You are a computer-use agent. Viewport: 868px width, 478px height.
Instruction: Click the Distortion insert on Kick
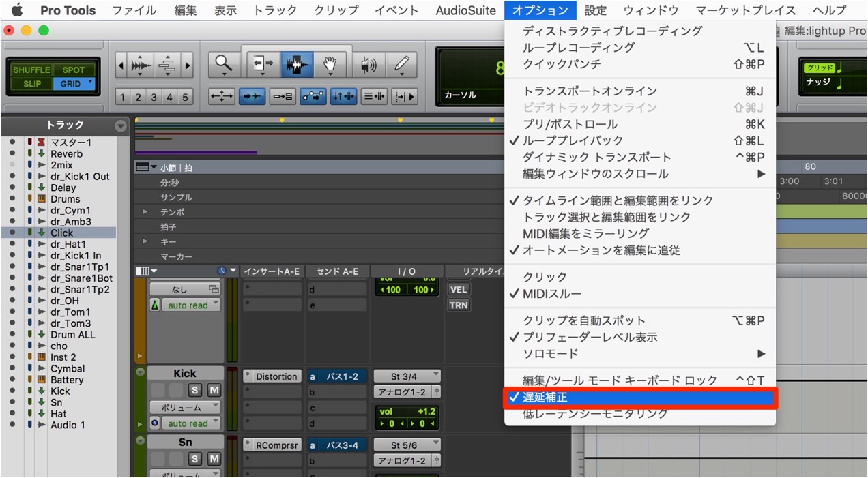(x=272, y=376)
